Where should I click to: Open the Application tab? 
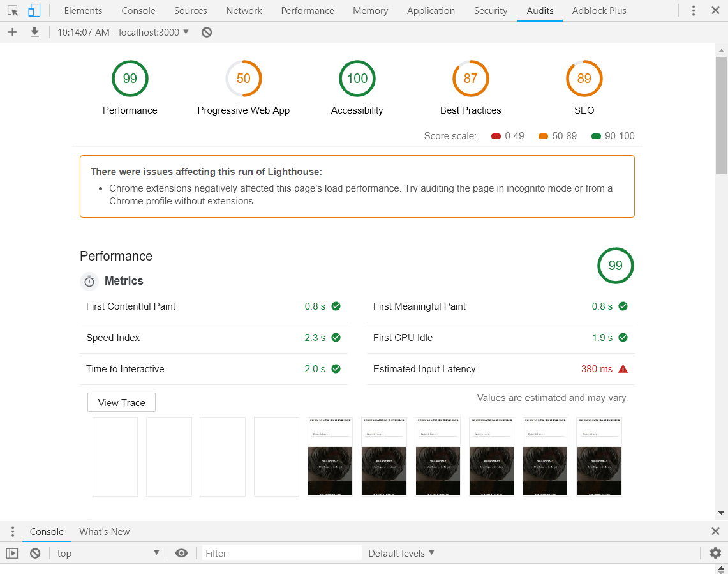point(431,11)
